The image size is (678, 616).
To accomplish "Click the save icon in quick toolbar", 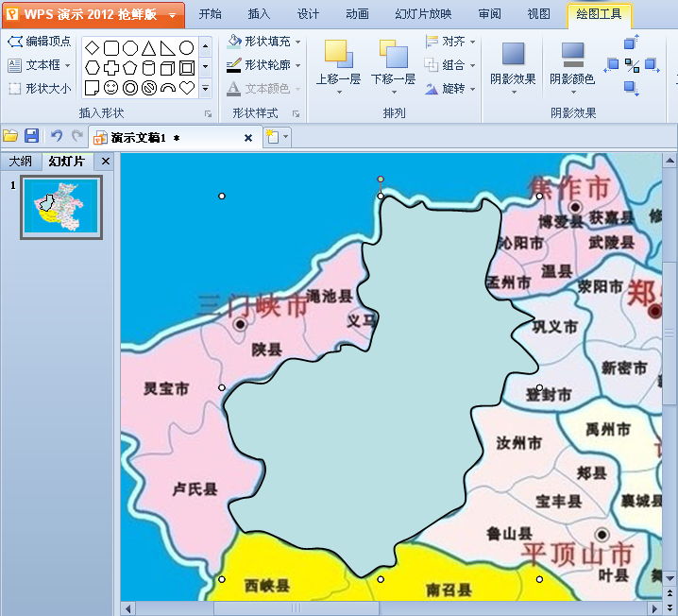I will click(31, 137).
